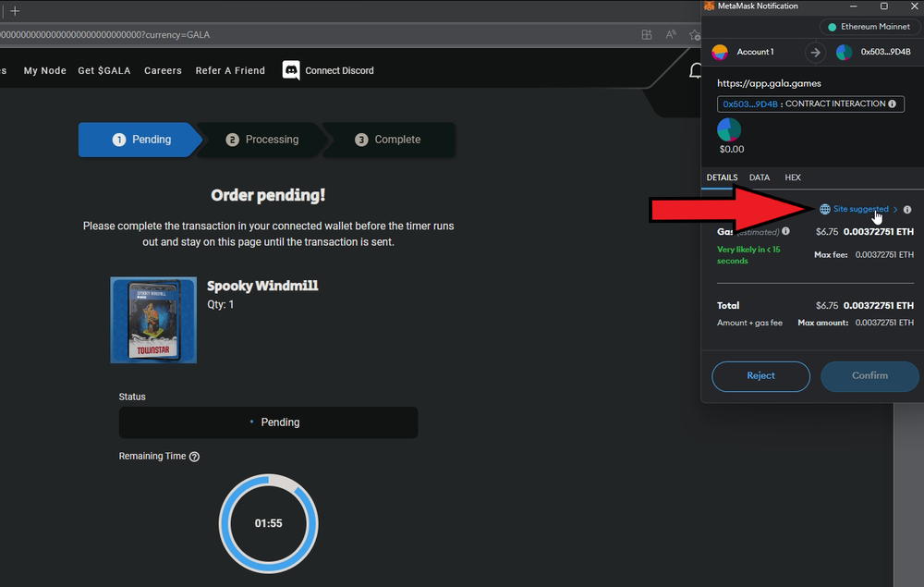Click the Processing step in order progress
The width and height of the screenshot is (924, 587).
tap(262, 140)
